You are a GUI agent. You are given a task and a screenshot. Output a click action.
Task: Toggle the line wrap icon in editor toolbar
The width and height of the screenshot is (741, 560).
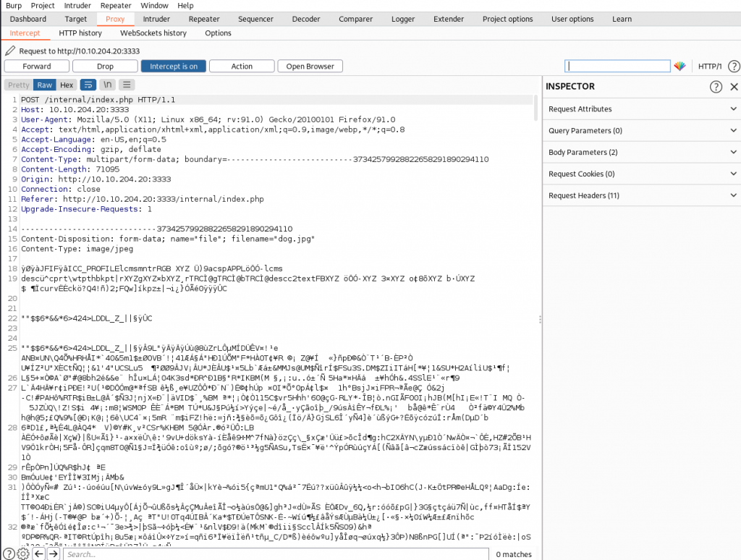(88, 85)
